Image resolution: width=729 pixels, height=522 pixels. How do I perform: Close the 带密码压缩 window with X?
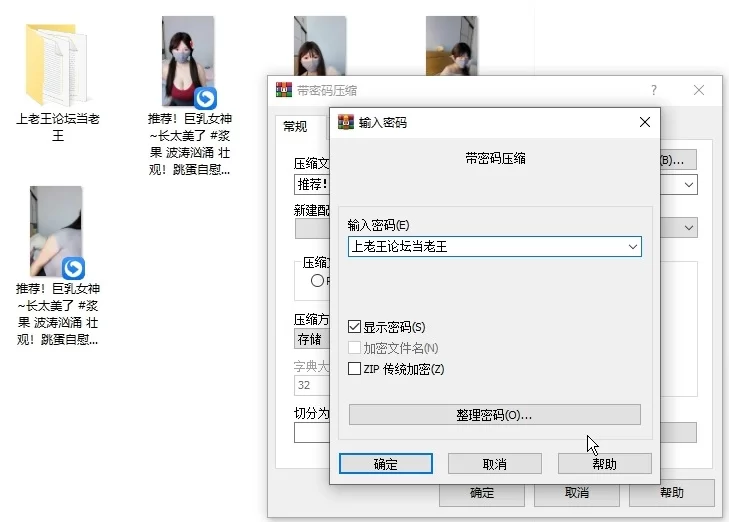(699, 90)
